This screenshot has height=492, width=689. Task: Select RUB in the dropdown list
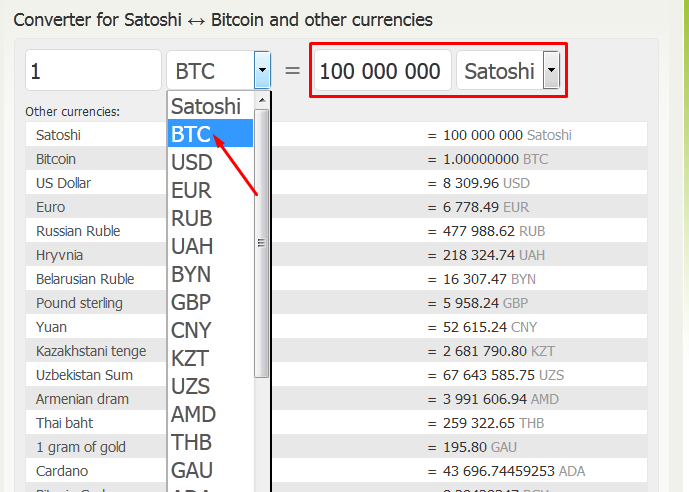(x=210, y=218)
